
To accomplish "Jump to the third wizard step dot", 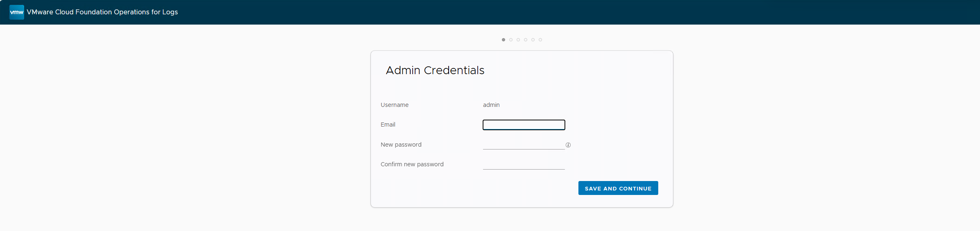I will coord(518,40).
